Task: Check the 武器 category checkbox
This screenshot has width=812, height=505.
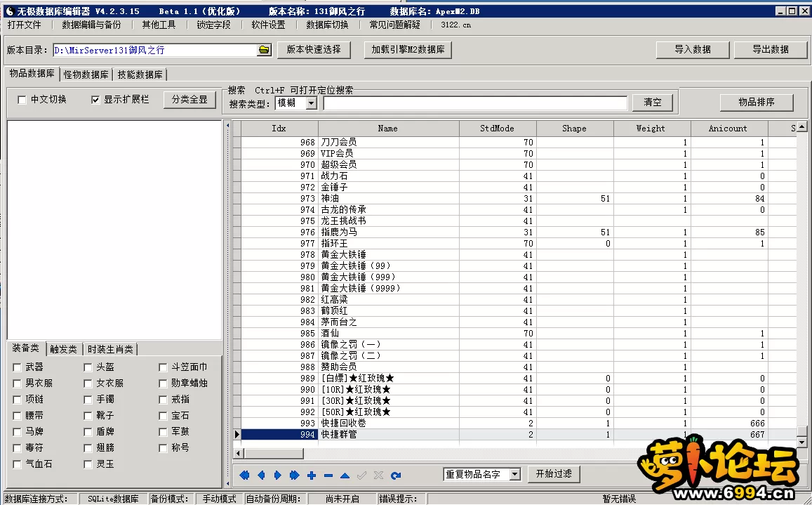Action: pyautogui.click(x=17, y=367)
